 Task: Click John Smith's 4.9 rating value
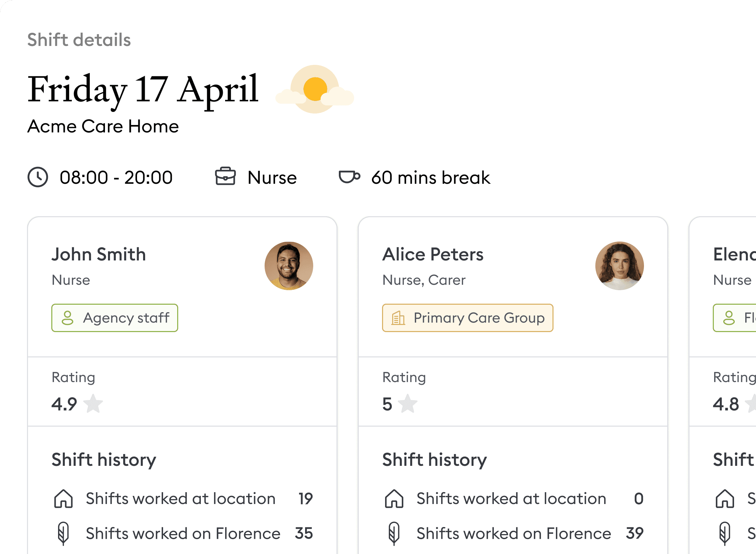click(x=64, y=404)
